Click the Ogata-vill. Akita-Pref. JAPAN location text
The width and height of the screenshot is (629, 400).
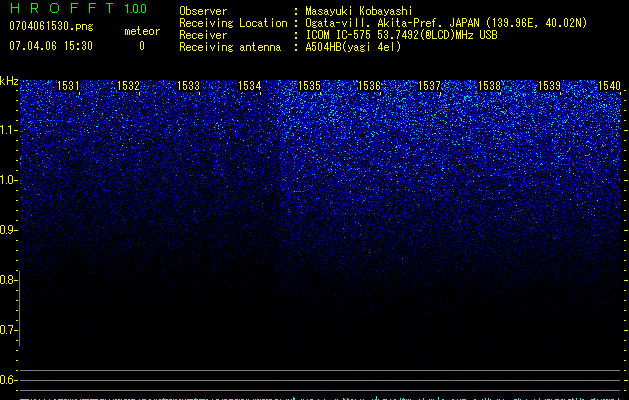click(x=446, y=23)
